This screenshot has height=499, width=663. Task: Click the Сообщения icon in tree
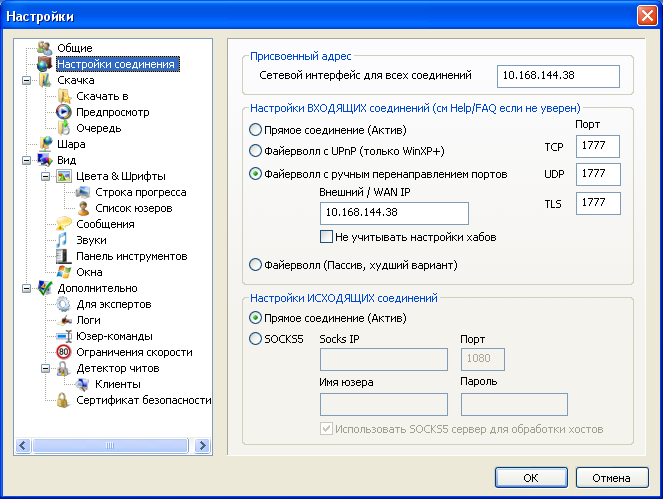click(63, 224)
